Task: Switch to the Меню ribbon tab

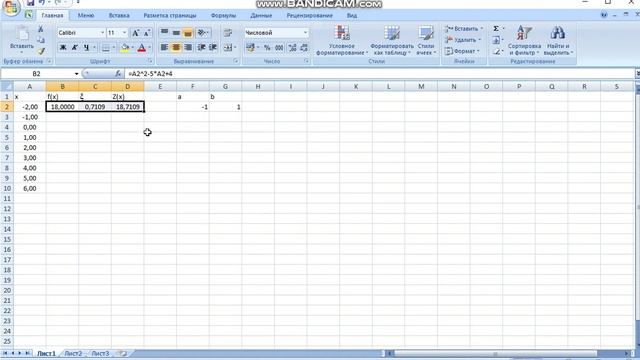Action: (x=86, y=16)
